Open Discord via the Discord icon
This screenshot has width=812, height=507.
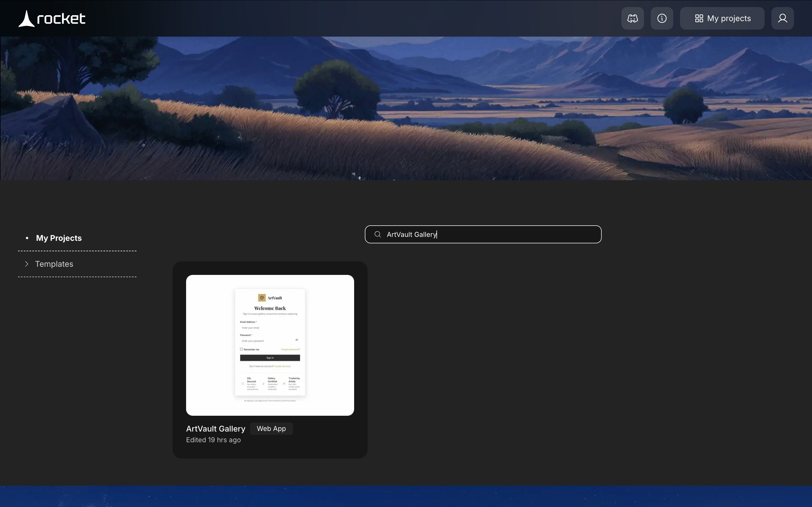(632, 18)
